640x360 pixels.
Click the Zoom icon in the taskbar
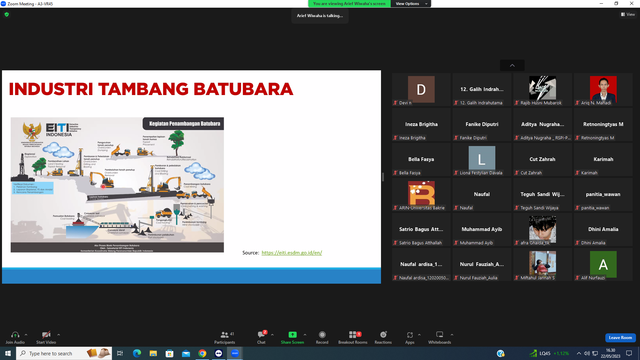pos(235,353)
